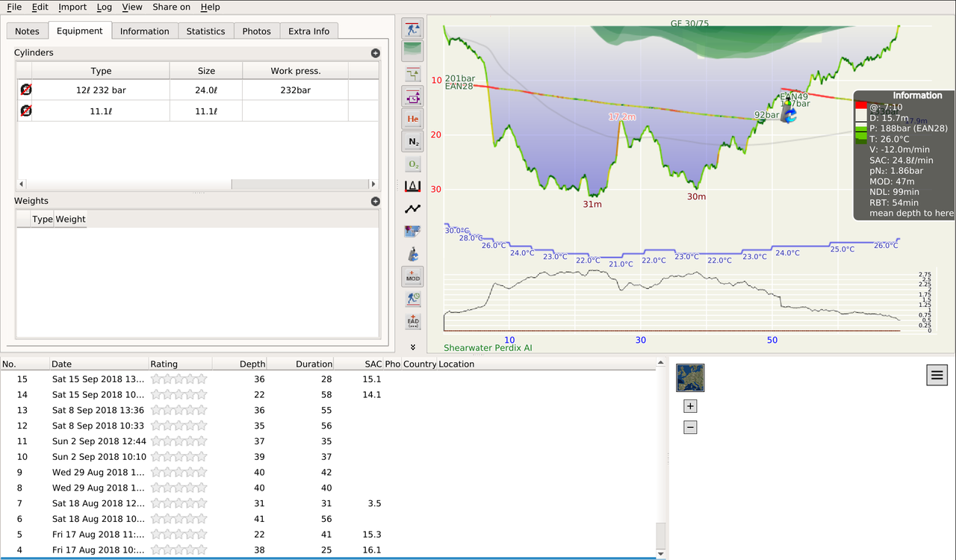Viewport: 956px width, 560px height.
Task: Add a weight entry using the plus icon
Action: [x=375, y=201]
